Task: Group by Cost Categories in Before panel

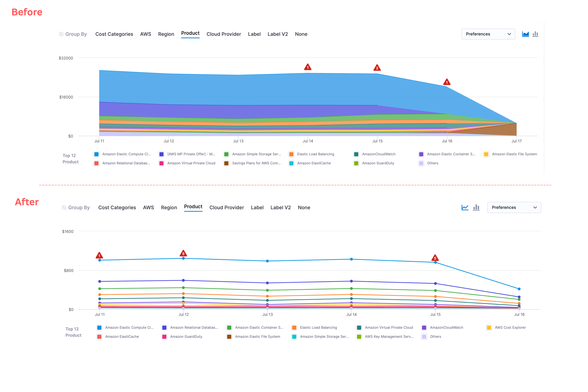Action: click(x=114, y=34)
